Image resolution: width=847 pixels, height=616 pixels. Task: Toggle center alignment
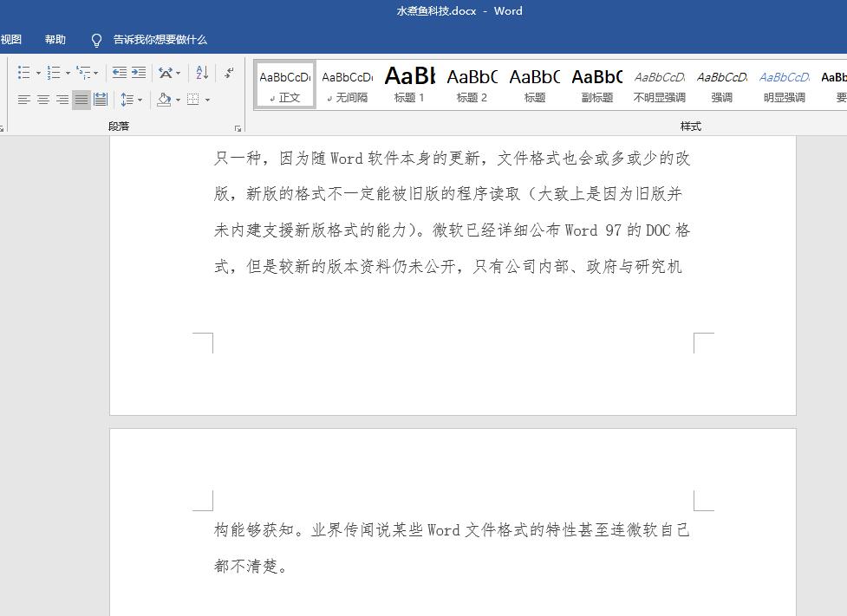point(43,100)
